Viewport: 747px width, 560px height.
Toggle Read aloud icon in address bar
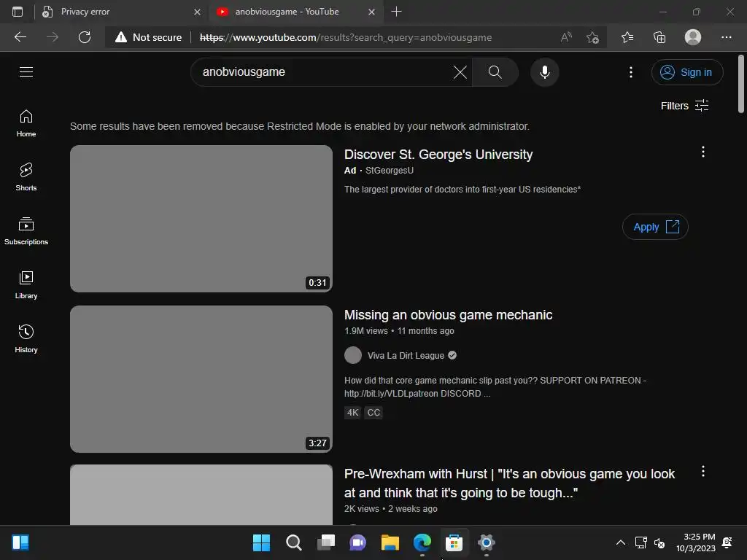[566, 37]
